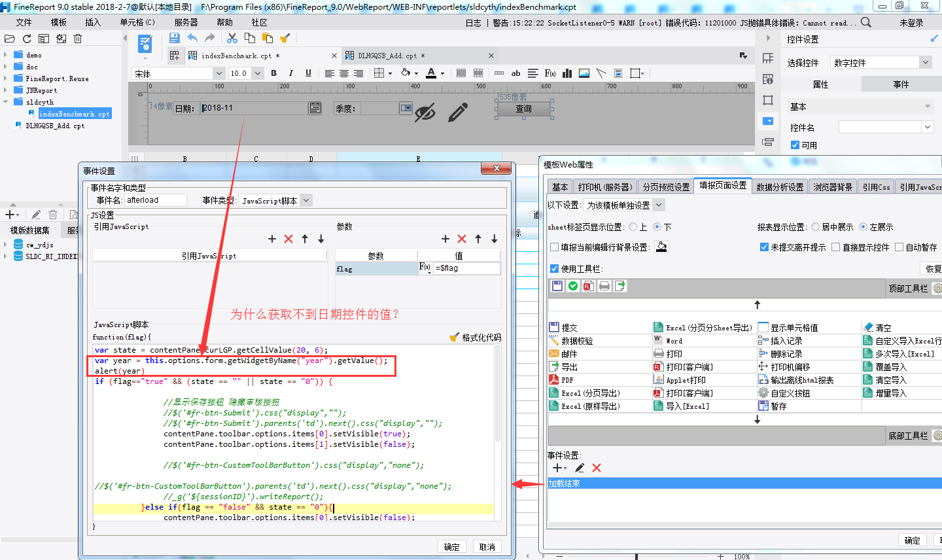Image resolution: width=942 pixels, height=560 pixels.
Task: Open font color A swatch
Action: pos(431,73)
